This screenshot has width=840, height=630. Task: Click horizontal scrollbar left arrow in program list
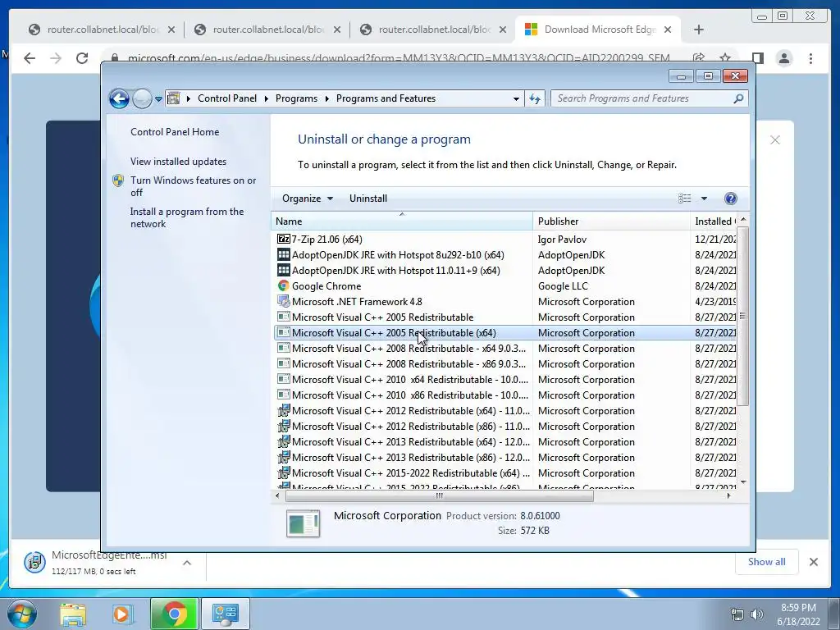pyautogui.click(x=277, y=495)
